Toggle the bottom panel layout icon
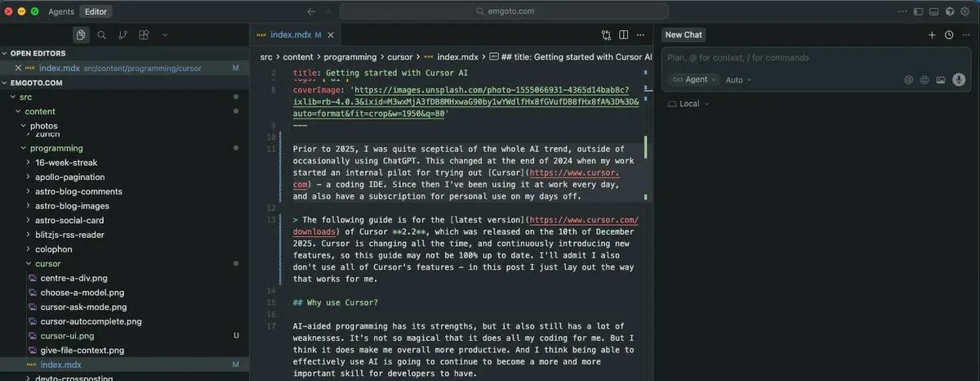The width and height of the screenshot is (980, 381). [x=934, y=11]
